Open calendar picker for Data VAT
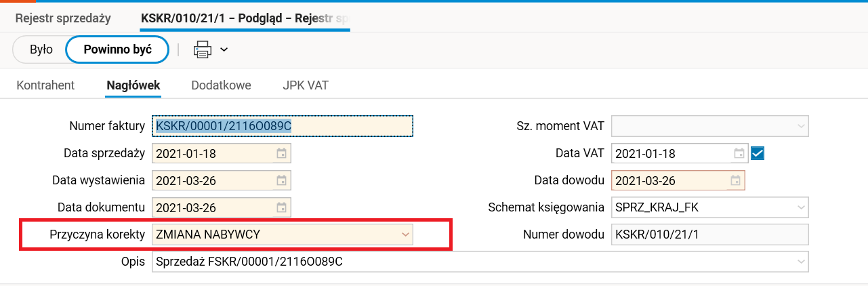This screenshot has width=868, height=286. (x=740, y=154)
